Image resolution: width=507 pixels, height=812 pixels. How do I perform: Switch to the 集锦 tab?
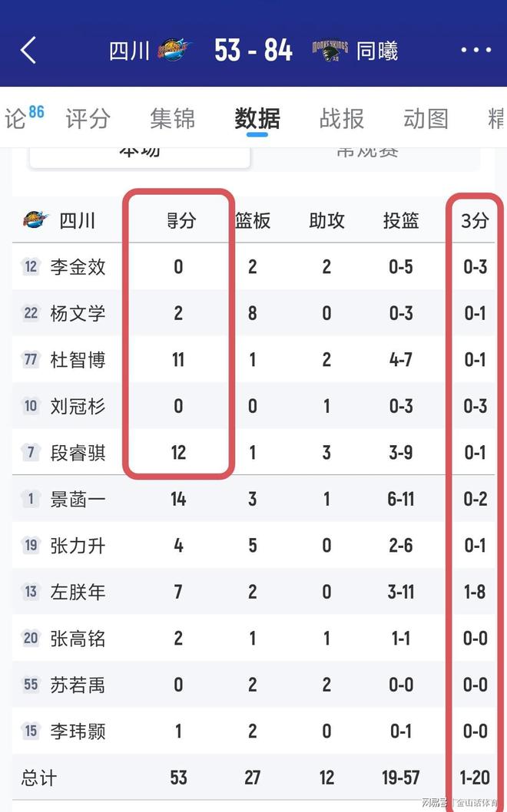172,119
